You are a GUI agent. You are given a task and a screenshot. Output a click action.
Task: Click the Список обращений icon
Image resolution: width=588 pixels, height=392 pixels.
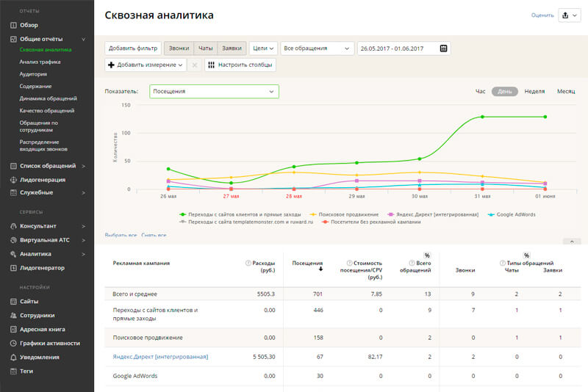point(13,166)
